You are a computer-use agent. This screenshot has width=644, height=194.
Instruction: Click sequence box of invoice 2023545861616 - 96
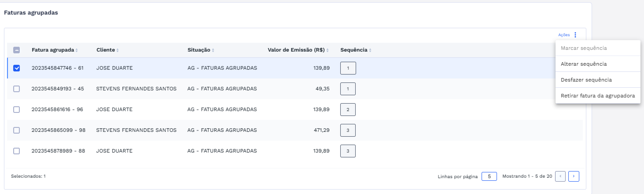click(348, 110)
